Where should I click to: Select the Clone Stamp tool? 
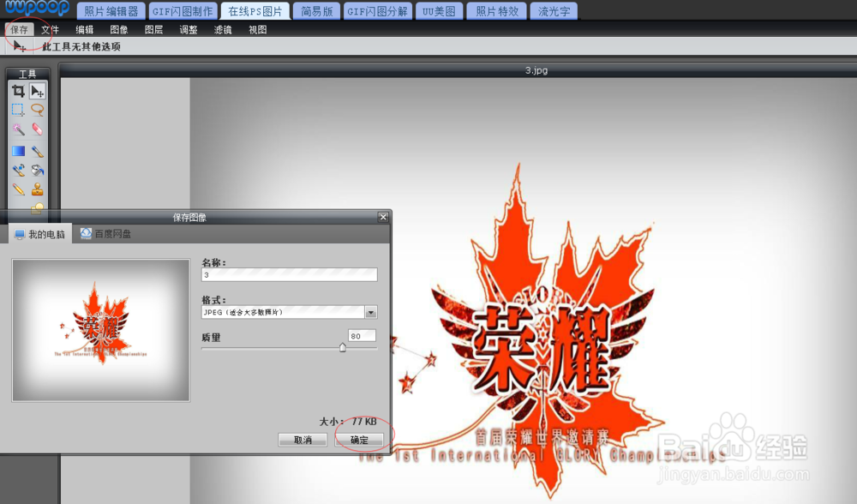coord(37,189)
